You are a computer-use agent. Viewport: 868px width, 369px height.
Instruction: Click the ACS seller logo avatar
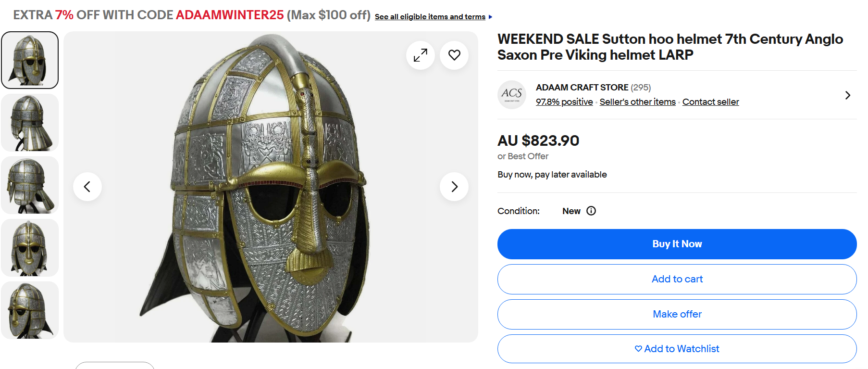512,95
